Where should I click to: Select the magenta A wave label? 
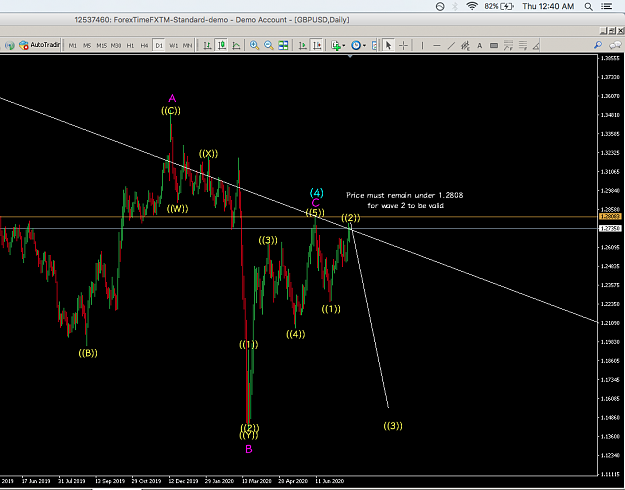[172, 98]
